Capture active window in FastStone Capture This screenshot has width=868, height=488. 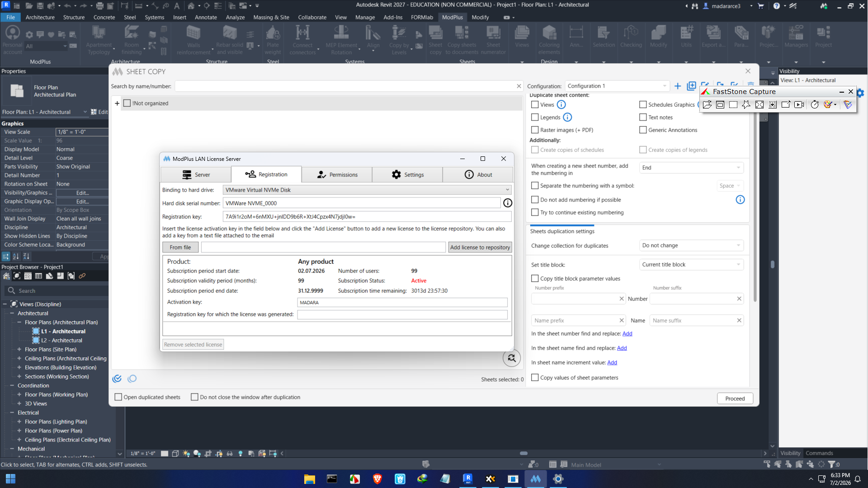[x=720, y=104]
